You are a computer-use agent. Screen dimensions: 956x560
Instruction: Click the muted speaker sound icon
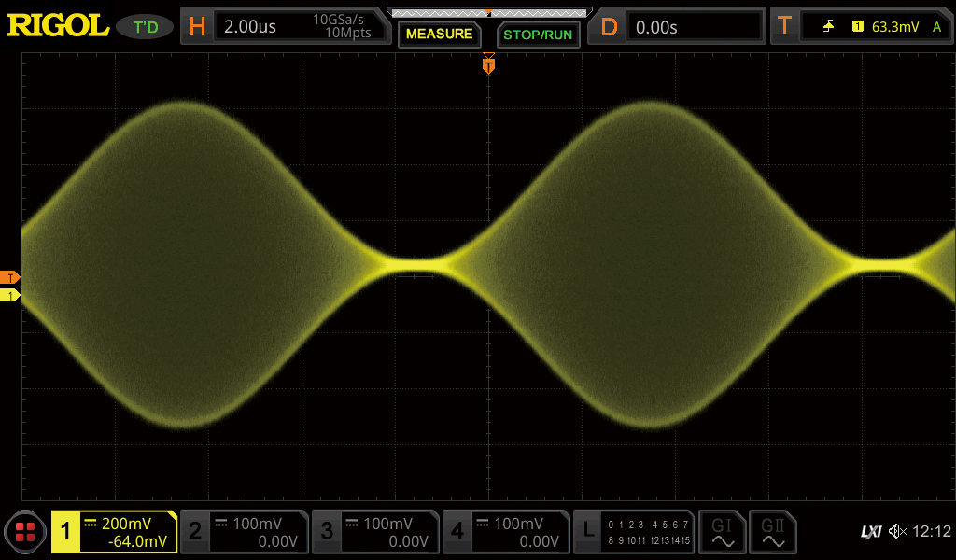click(897, 532)
